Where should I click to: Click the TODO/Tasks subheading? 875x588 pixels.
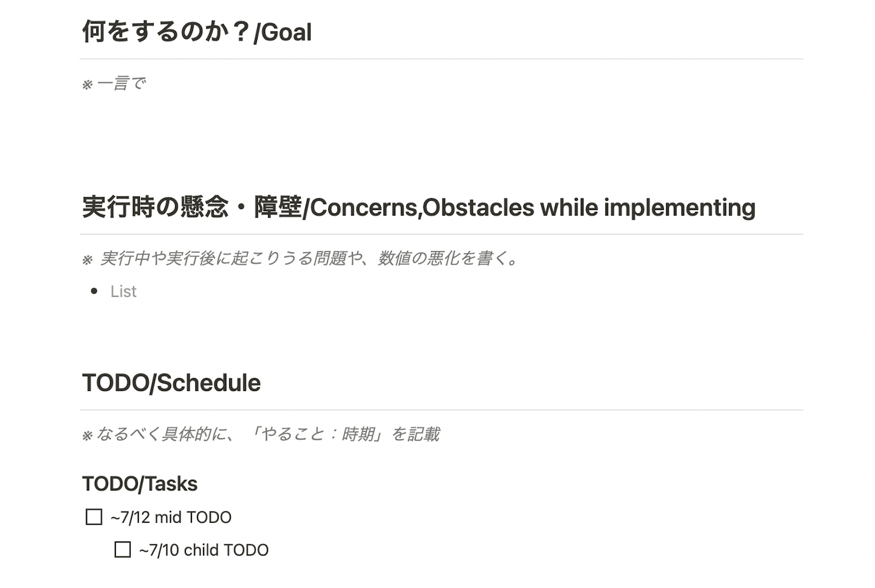pyautogui.click(x=140, y=484)
